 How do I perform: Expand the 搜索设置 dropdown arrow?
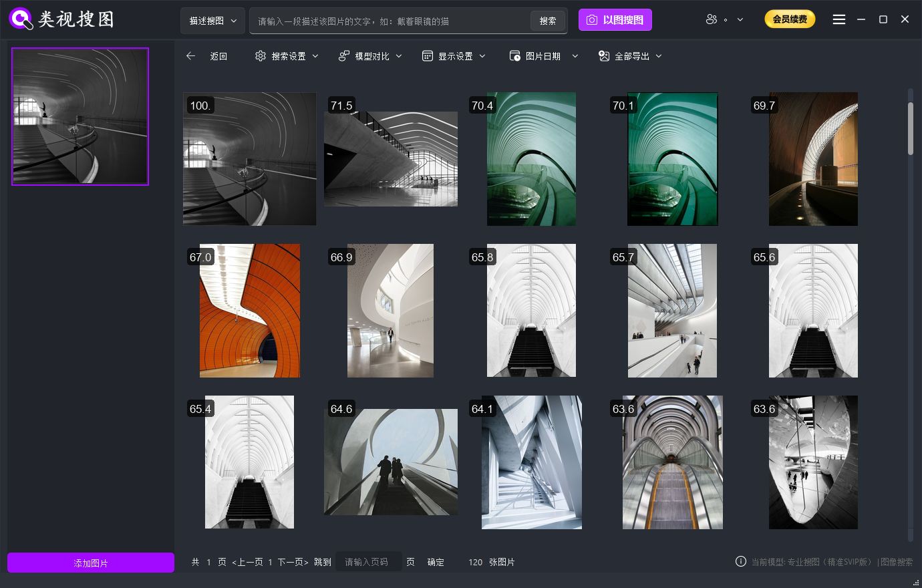tap(315, 56)
